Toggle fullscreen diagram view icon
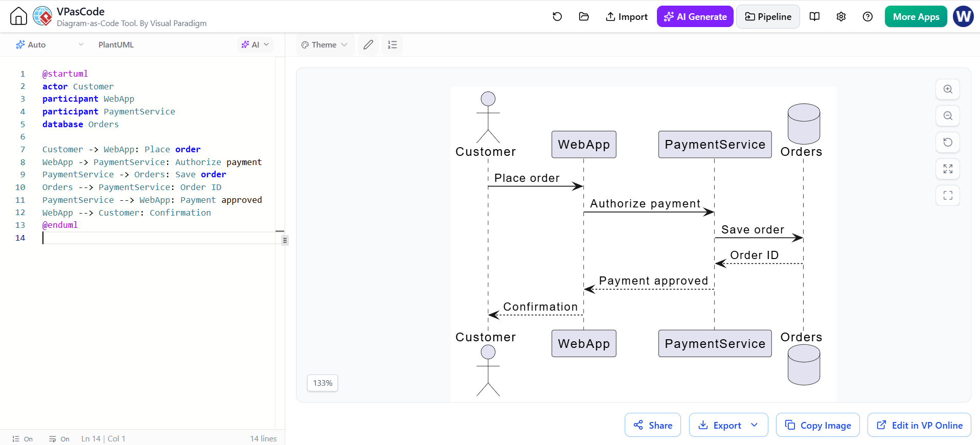The image size is (980, 445). (x=948, y=195)
